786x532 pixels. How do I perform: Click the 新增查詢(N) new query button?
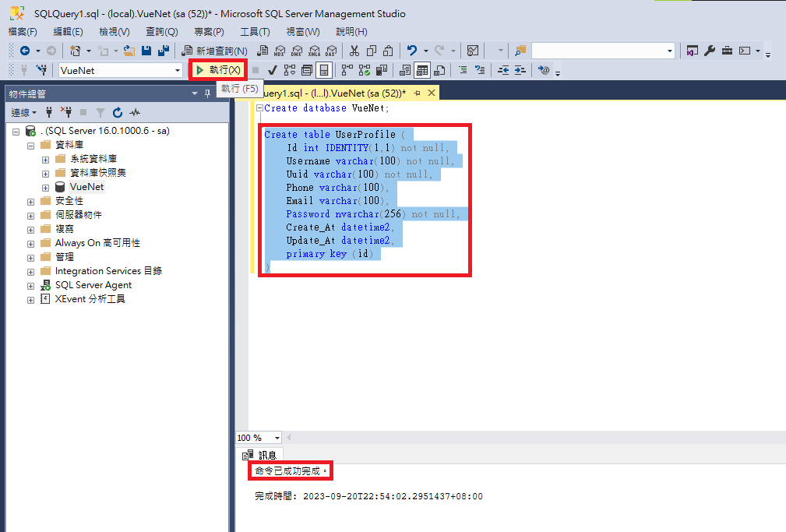coord(214,51)
